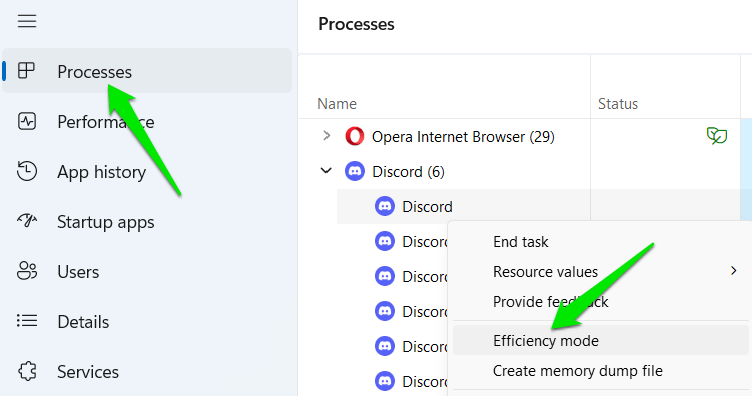Open the Resource values submenu arrow

[x=733, y=271]
